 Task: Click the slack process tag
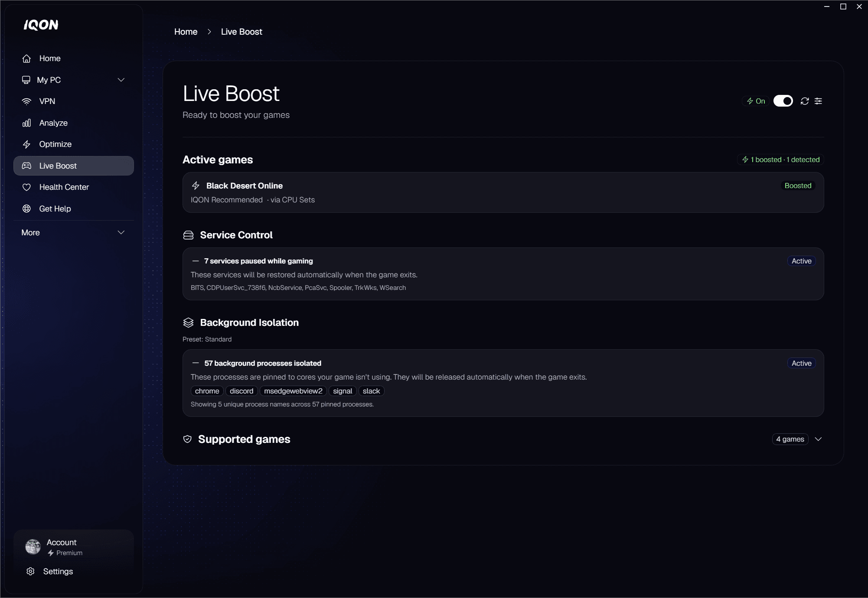(371, 391)
